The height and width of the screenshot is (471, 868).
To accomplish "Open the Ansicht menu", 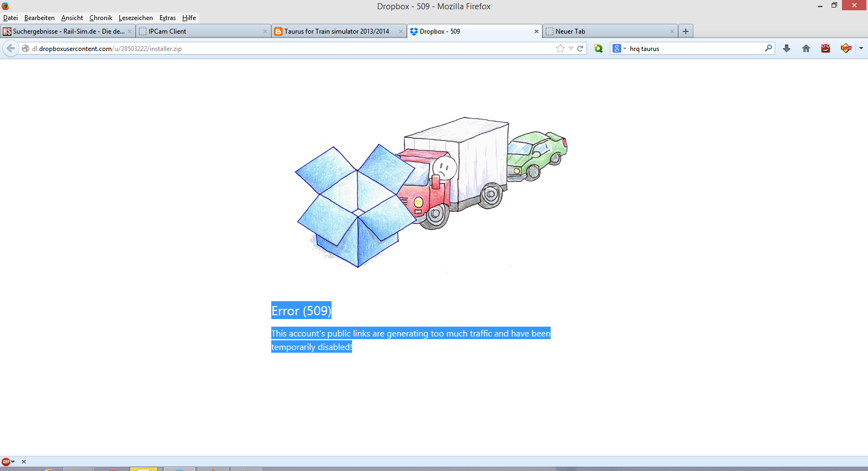I will point(72,18).
